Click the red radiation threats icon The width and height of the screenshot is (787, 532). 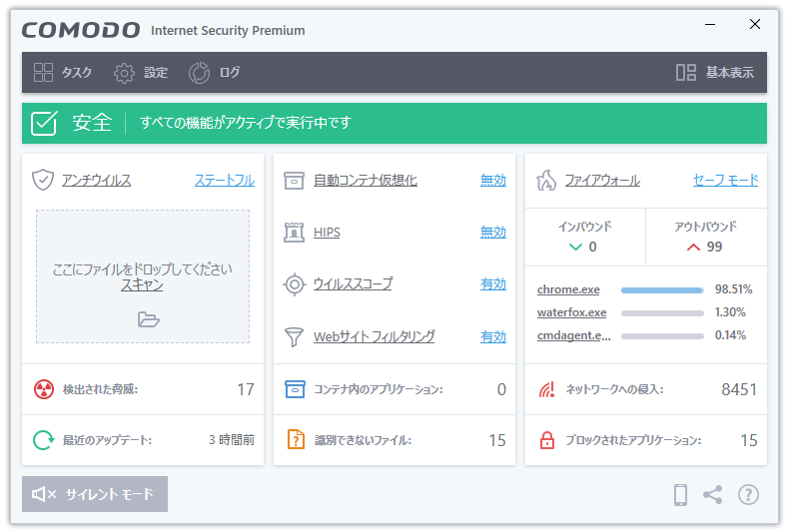44,389
